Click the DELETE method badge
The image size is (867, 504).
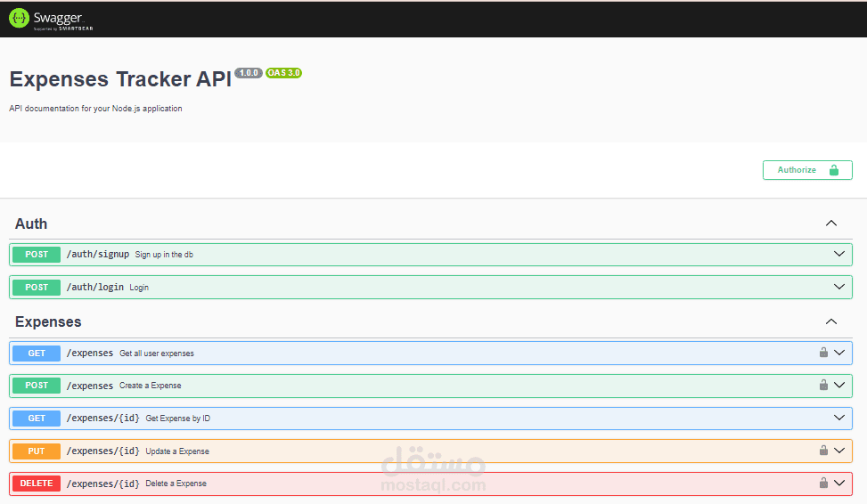click(37, 484)
